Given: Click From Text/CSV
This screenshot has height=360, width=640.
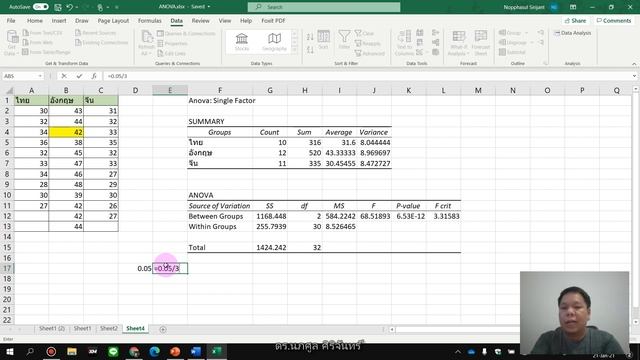Looking at the screenshot, I should pos(42,33).
